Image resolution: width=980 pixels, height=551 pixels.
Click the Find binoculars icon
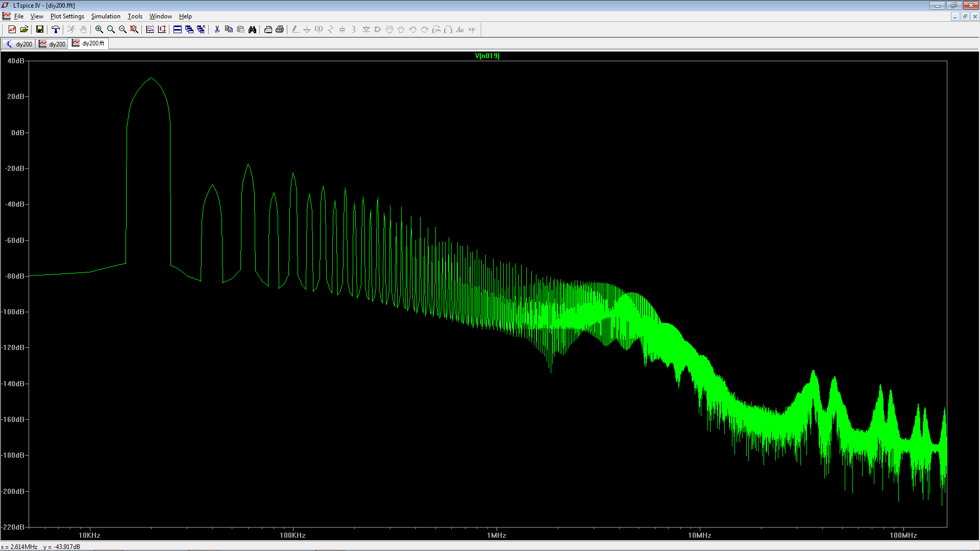click(x=252, y=30)
